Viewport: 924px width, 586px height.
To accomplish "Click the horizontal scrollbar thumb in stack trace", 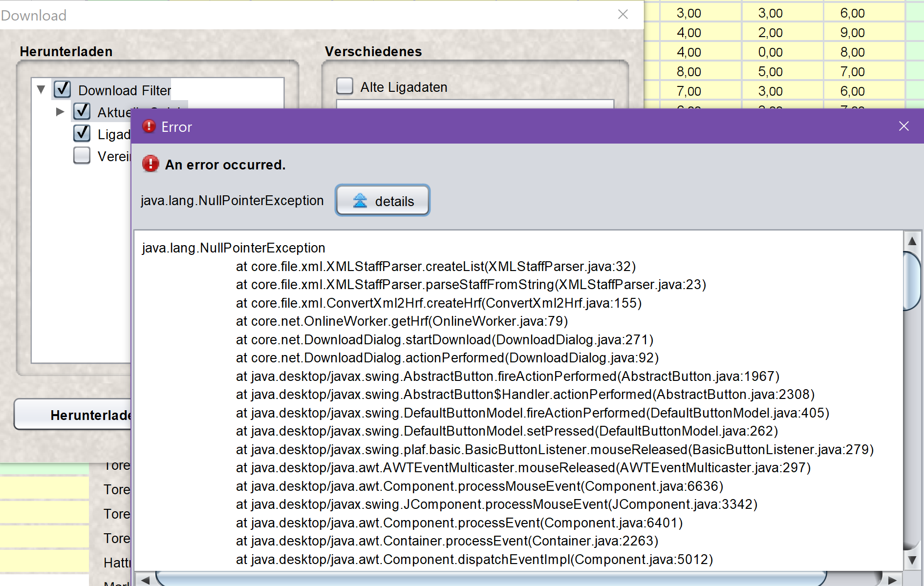I will tap(491, 580).
